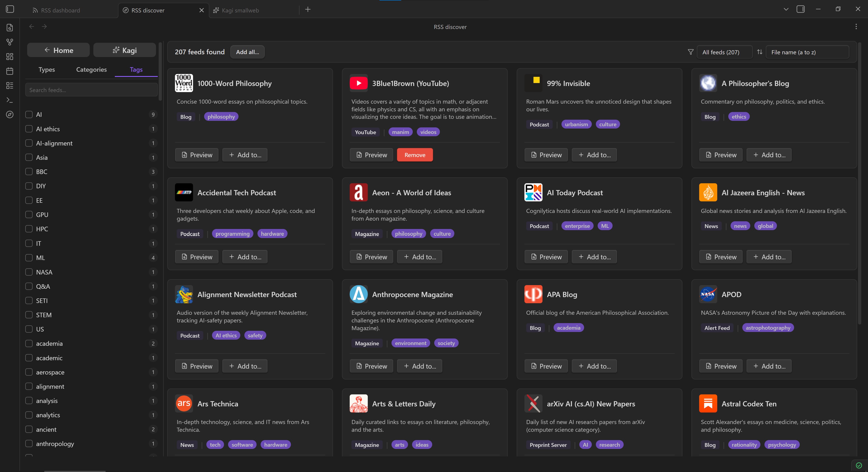Click the filter funnel icon

pos(690,52)
